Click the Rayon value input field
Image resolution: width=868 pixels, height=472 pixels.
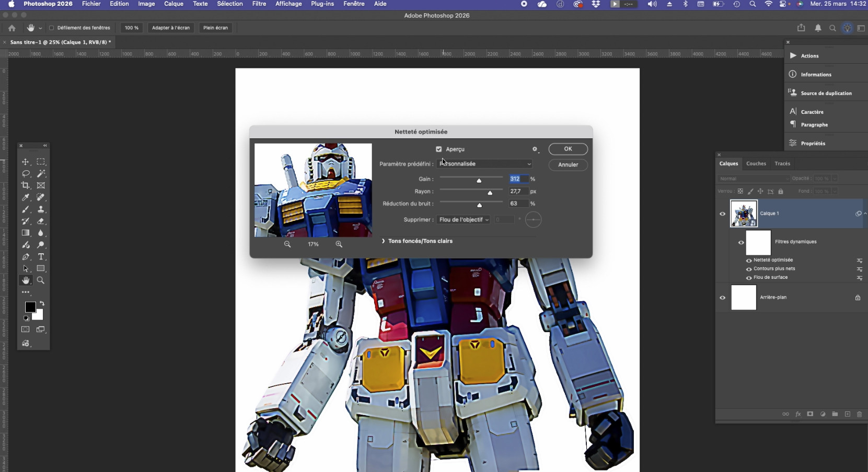coord(518,192)
